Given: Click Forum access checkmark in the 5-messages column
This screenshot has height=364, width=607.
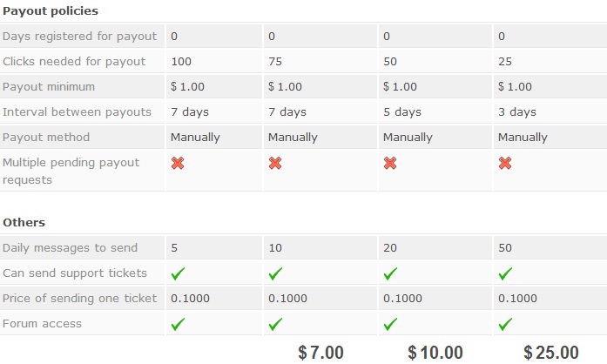Looking at the screenshot, I should click(179, 324).
